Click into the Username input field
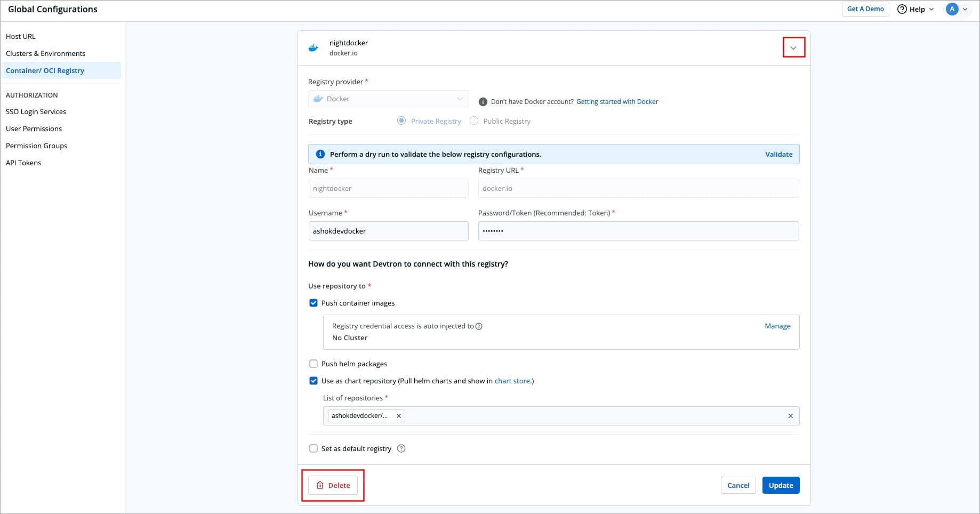Image resolution: width=980 pixels, height=514 pixels. point(388,231)
